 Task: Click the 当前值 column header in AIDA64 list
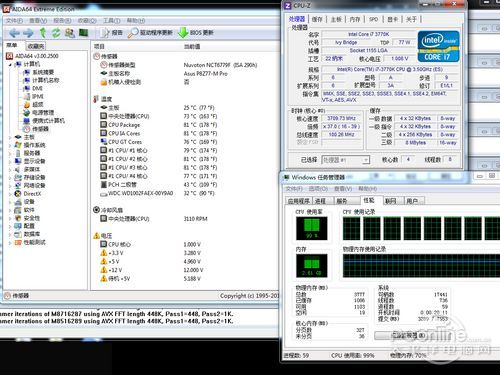pos(192,46)
